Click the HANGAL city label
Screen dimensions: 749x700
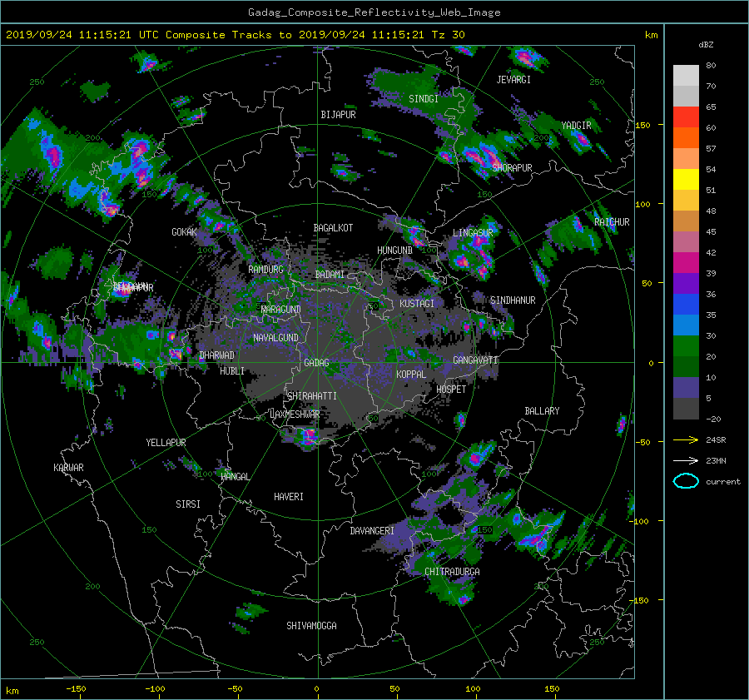(x=235, y=476)
